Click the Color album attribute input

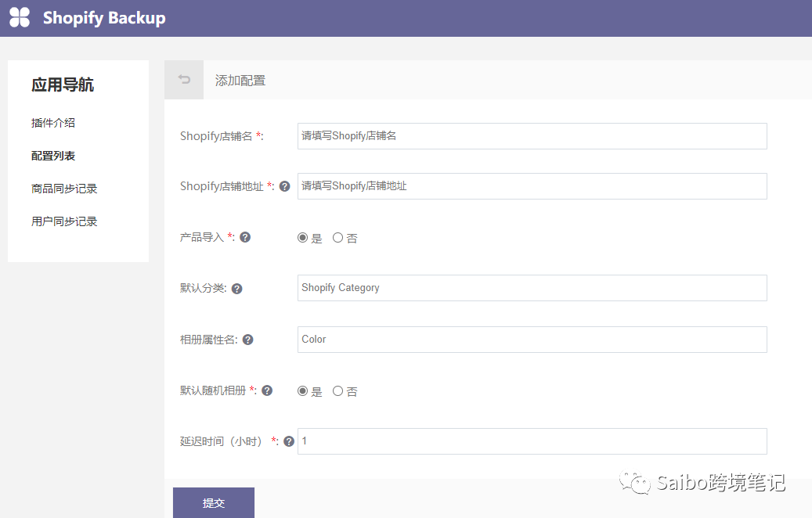click(531, 339)
